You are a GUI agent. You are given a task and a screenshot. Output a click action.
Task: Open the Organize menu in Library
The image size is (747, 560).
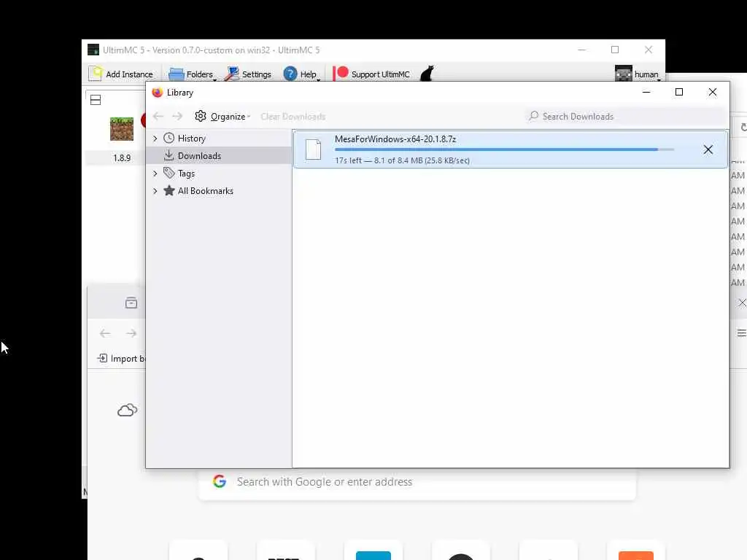222,116
